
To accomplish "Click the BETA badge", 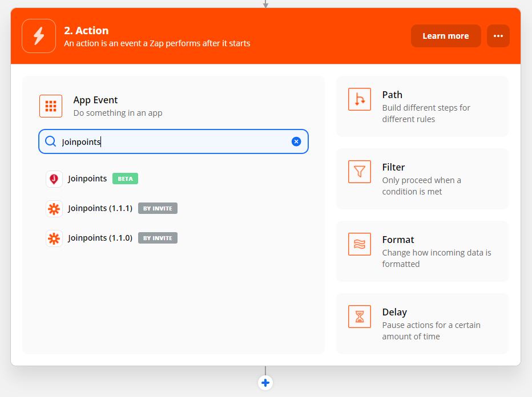I will 125,179.
